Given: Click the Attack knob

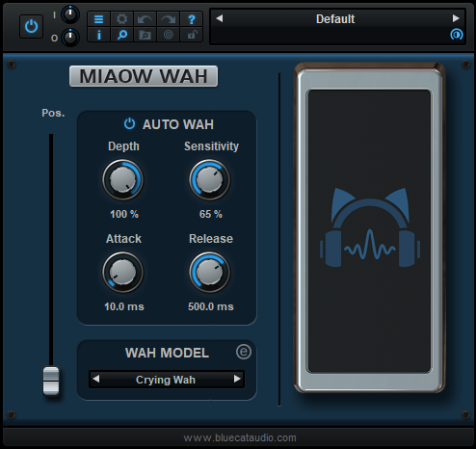Looking at the screenshot, I should point(123,272).
